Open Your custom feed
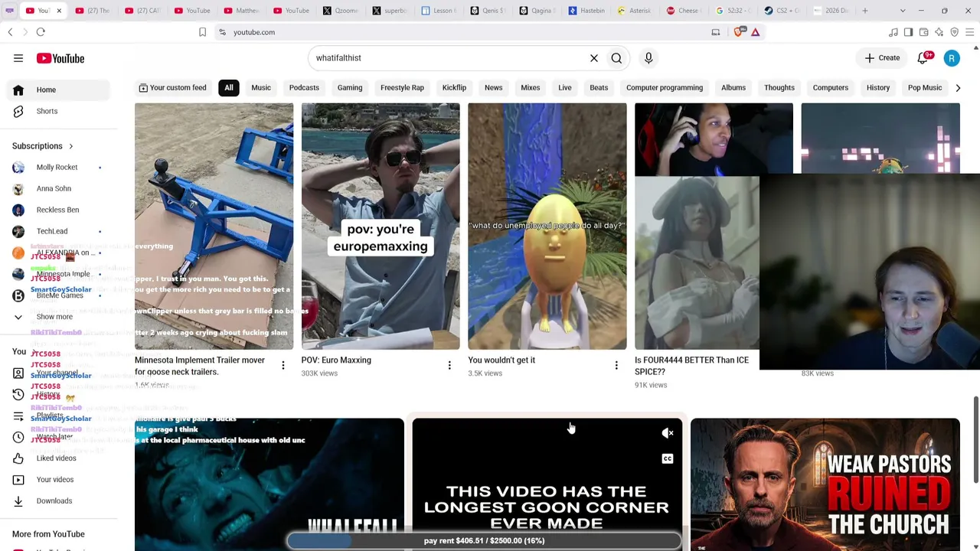This screenshot has width=980, height=551. click(172, 88)
